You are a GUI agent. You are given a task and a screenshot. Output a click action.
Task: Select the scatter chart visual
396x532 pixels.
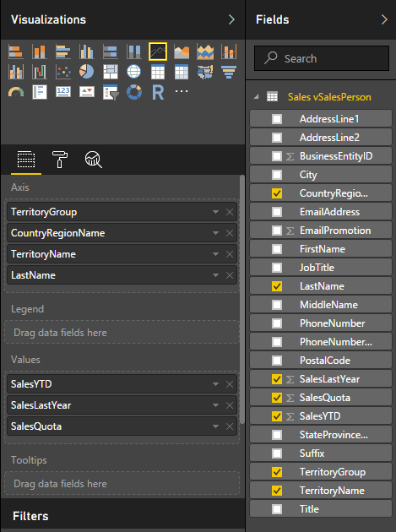[x=63, y=72]
